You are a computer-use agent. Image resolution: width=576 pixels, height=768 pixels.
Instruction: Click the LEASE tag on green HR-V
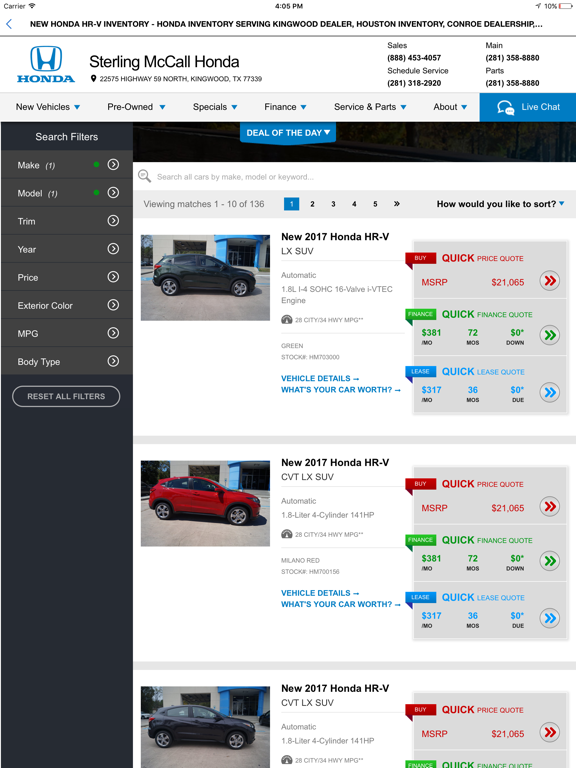pos(420,373)
